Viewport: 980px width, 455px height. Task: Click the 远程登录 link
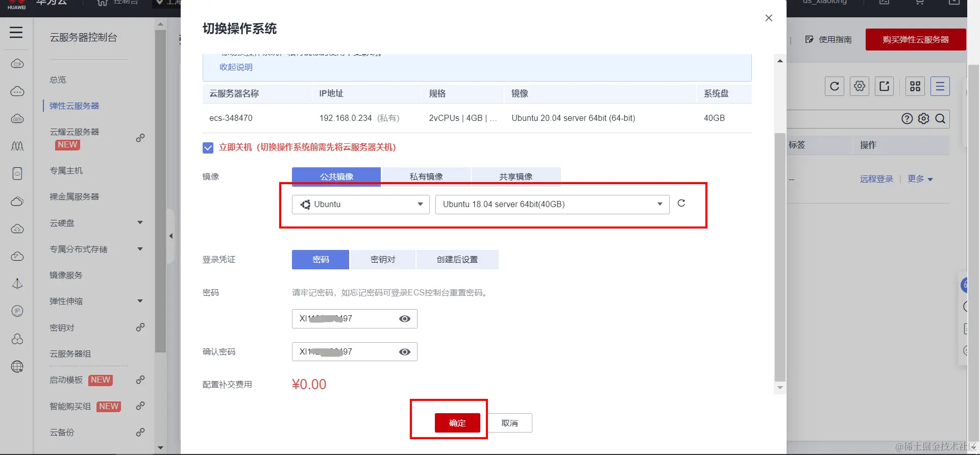click(x=876, y=179)
